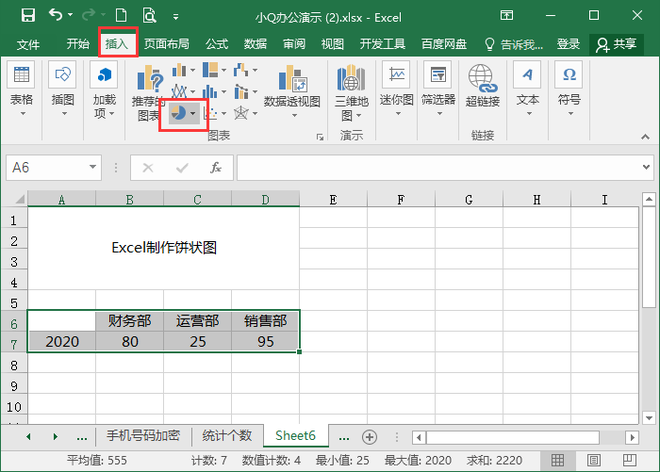The image size is (660, 472).
Task: Open the charts group dialog launcher
Action: [320, 137]
